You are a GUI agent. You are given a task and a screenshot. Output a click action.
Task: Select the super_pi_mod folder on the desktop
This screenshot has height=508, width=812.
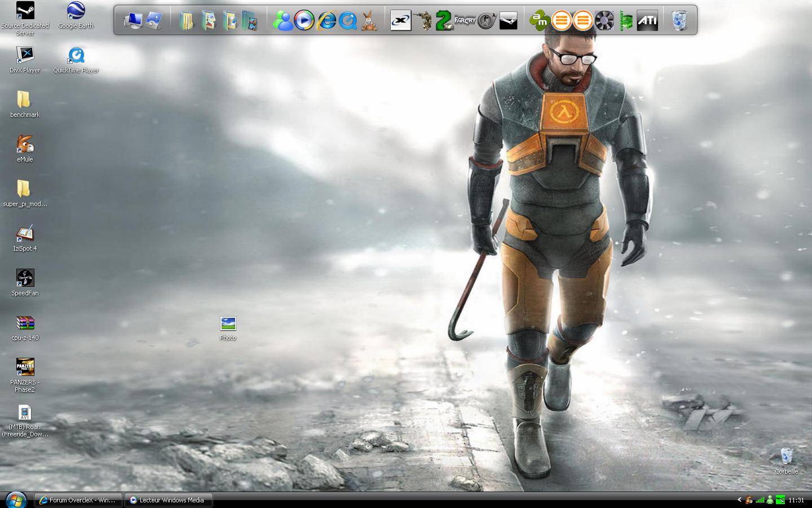pyautogui.click(x=25, y=194)
